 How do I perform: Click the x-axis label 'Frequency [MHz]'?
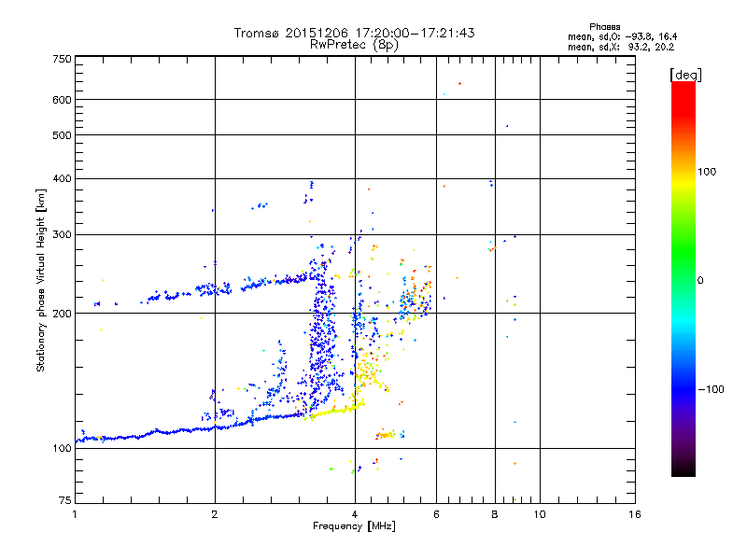(354, 526)
